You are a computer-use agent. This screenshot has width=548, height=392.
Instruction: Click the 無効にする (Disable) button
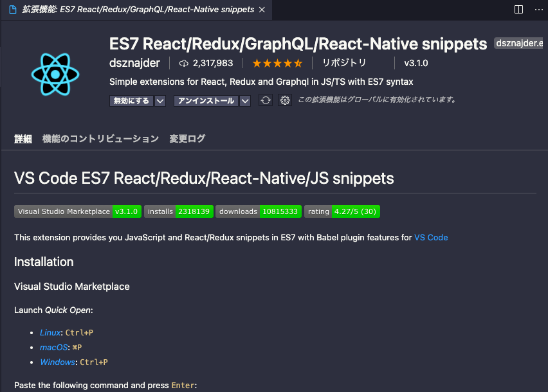[x=131, y=101]
